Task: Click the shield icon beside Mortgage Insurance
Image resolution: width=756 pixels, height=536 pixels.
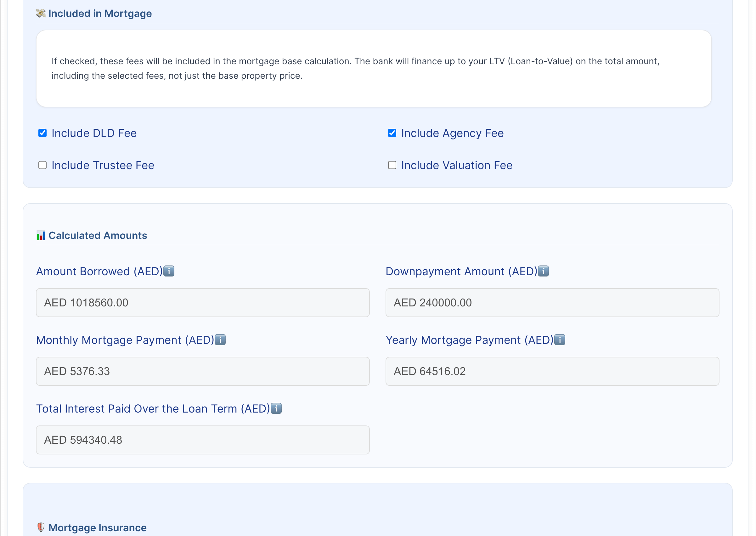Action: coord(41,527)
